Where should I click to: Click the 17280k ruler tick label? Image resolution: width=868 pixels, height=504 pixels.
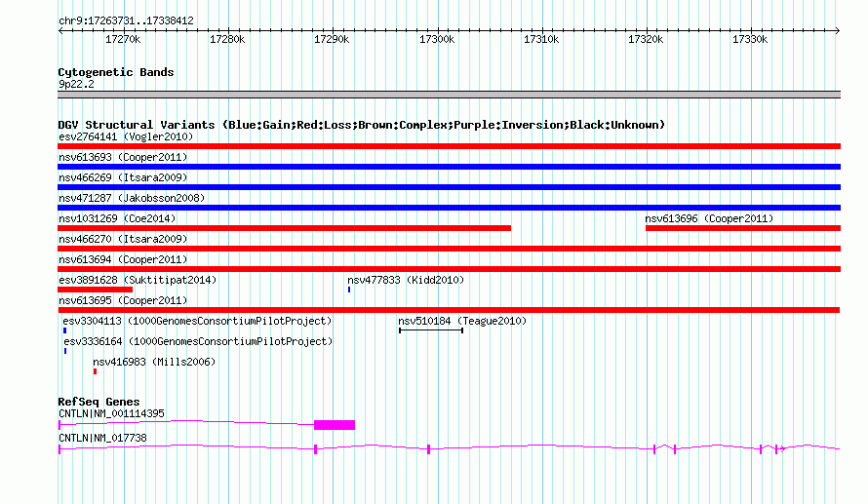coord(227,39)
